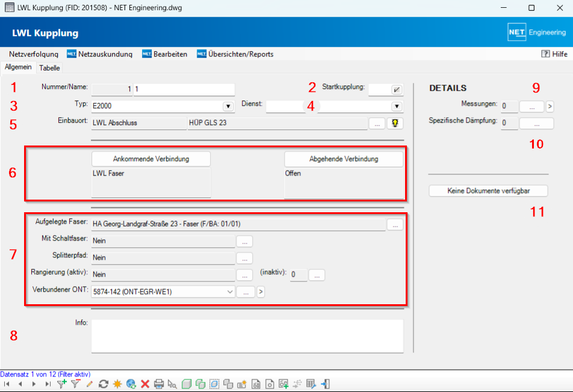Viewport: 573px width, 392px height.
Task: Click into the Info text field
Action: click(247, 335)
